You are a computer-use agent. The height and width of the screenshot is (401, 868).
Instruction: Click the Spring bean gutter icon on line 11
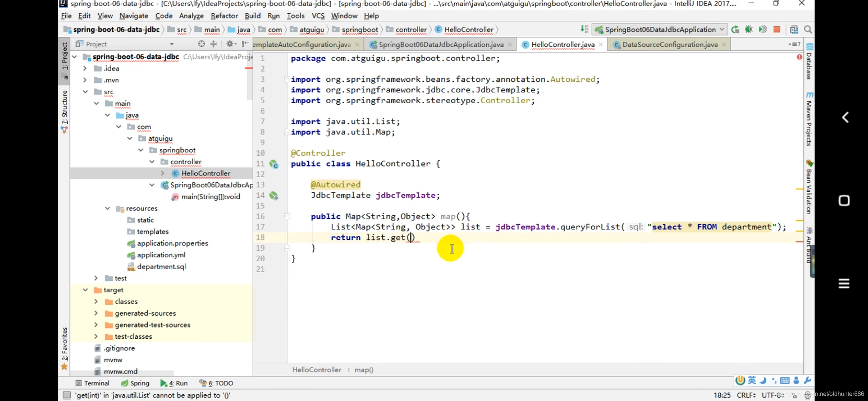tap(274, 164)
